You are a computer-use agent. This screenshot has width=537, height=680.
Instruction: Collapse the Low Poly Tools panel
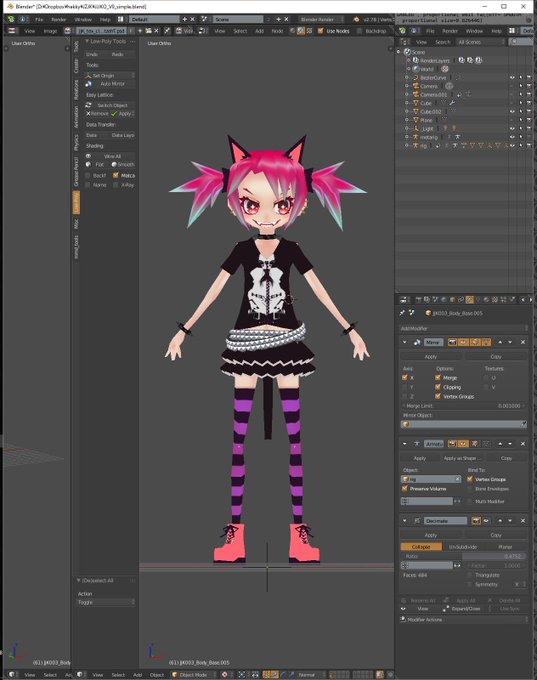point(87,41)
